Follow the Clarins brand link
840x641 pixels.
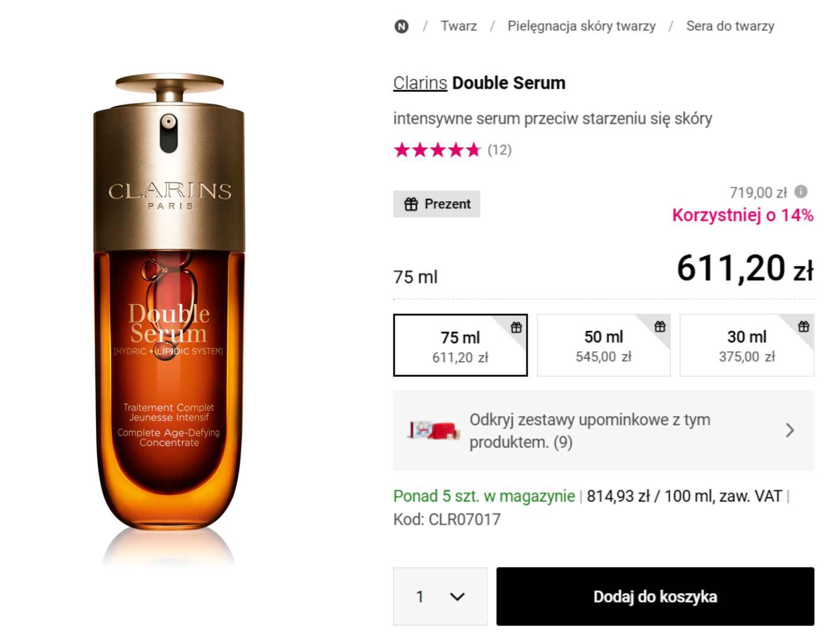coord(420,83)
